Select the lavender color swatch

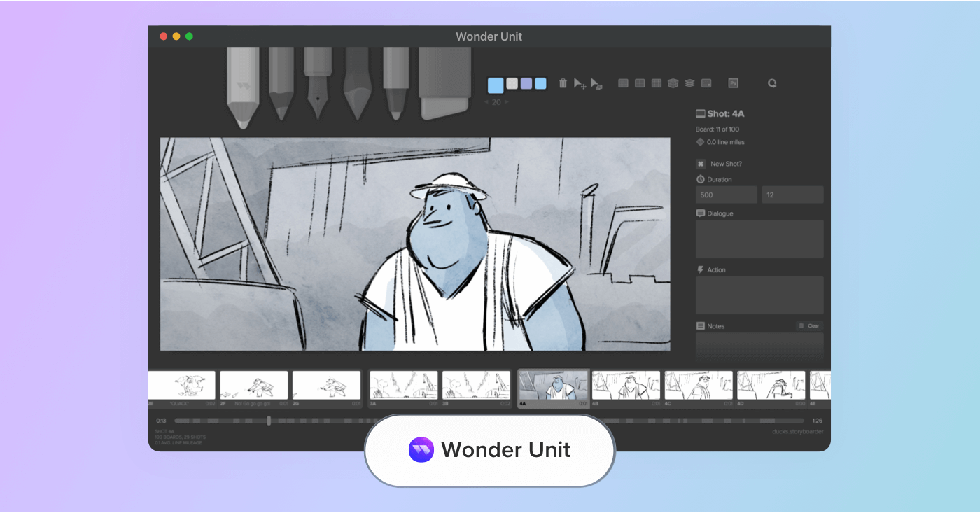coord(525,83)
